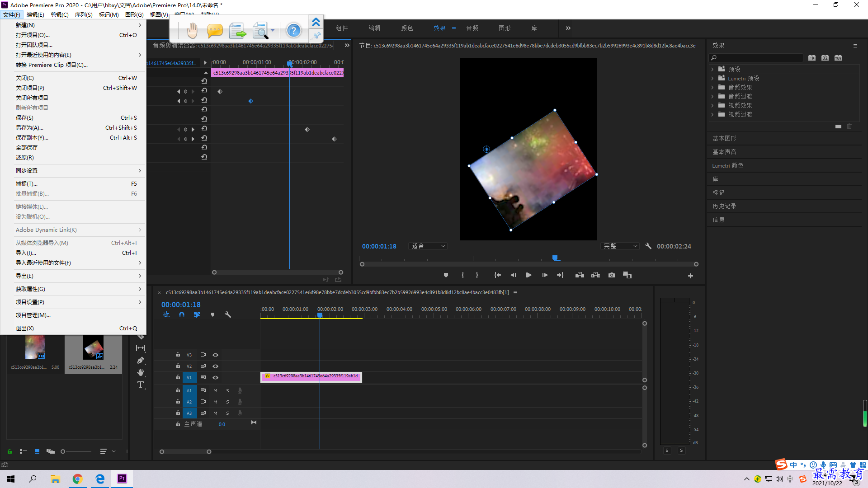Image resolution: width=868 pixels, height=488 pixels.
Task: Click Mark In brace icon
Action: click(x=462, y=275)
